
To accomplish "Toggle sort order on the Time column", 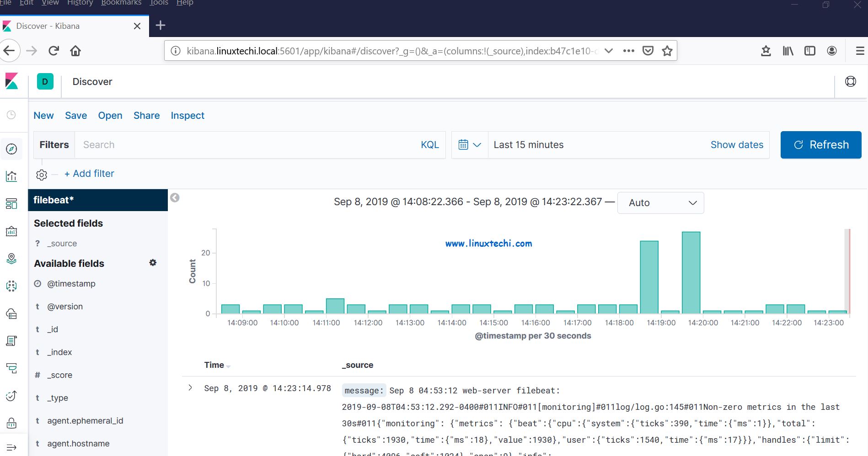I will (x=217, y=365).
